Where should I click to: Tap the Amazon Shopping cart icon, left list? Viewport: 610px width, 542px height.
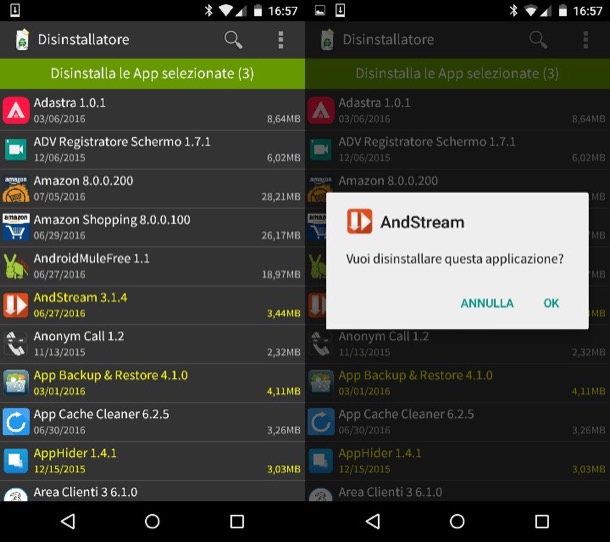tap(16, 227)
